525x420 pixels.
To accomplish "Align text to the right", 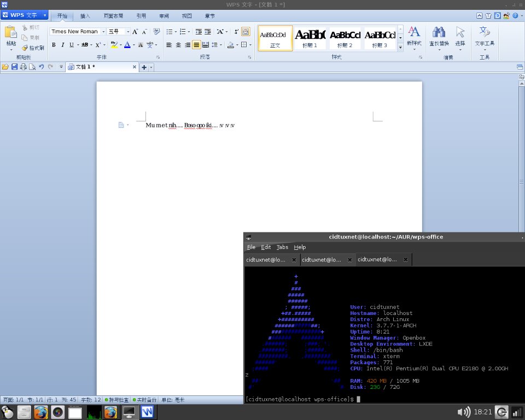I will coord(188,44).
